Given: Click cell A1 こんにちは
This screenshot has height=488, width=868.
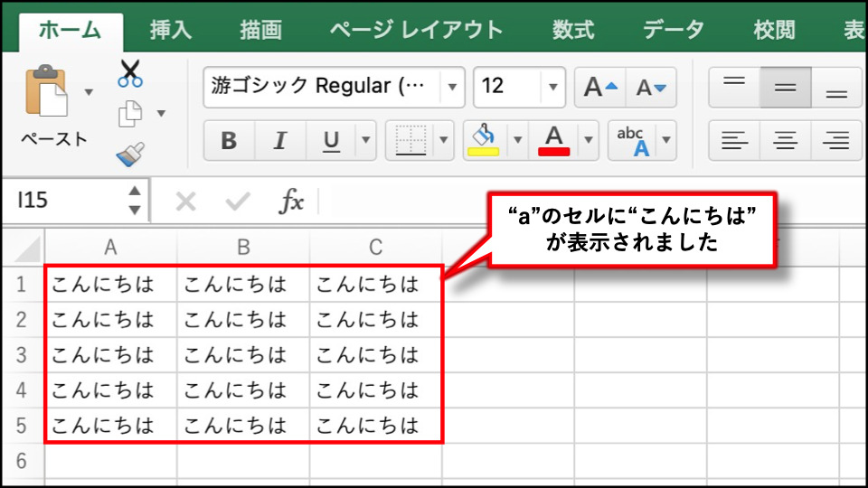Looking at the screenshot, I should click(110, 285).
